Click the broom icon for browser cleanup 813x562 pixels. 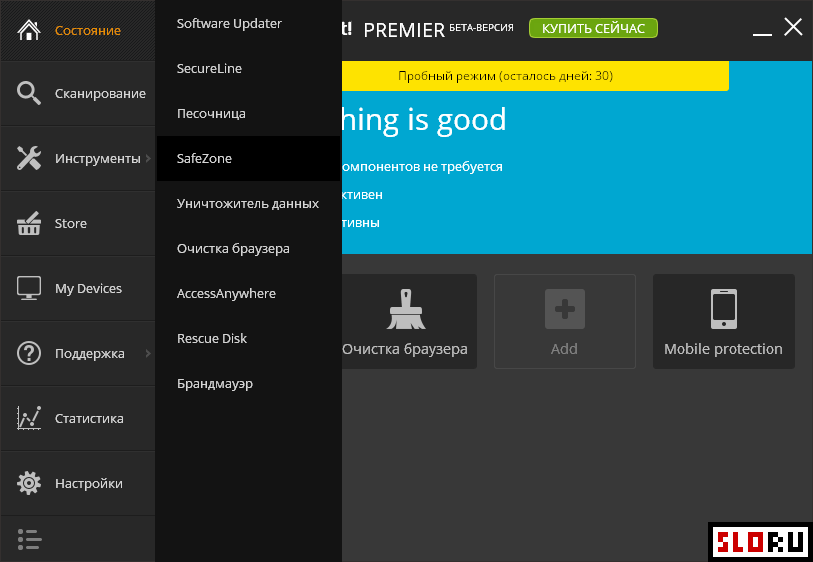[406, 309]
